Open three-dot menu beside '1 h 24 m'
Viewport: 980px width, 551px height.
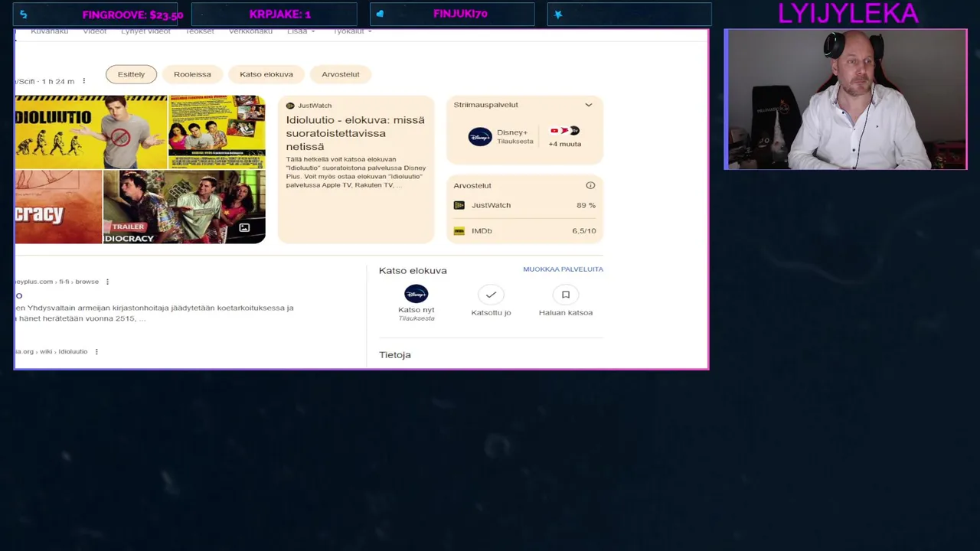(x=84, y=81)
